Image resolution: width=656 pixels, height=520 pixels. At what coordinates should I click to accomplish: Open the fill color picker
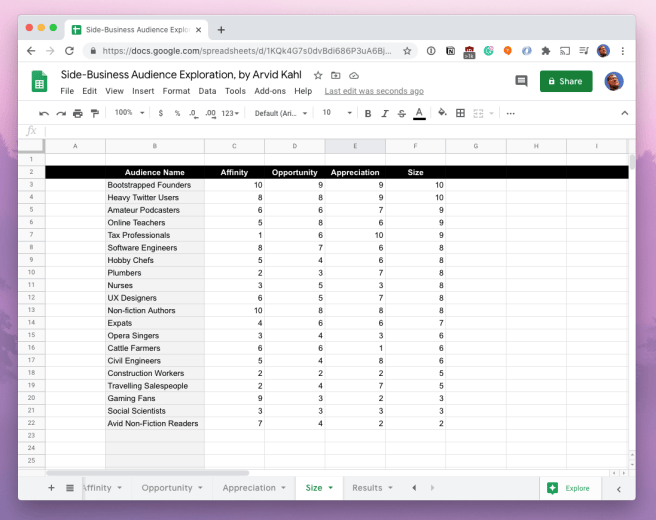pyautogui.click(x=442, y=113)
